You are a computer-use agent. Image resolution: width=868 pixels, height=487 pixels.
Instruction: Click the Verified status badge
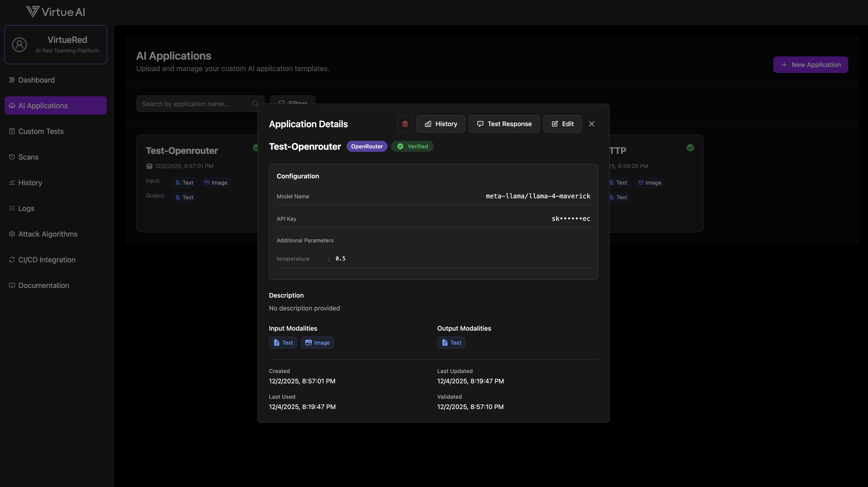point(412,146)
